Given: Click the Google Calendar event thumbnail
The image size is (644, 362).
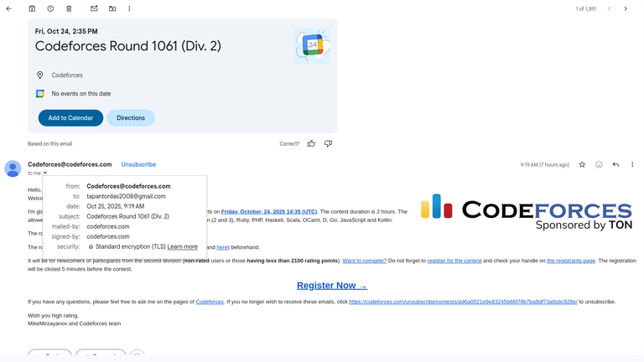Looking at the screenshot, I should point(312,45).
